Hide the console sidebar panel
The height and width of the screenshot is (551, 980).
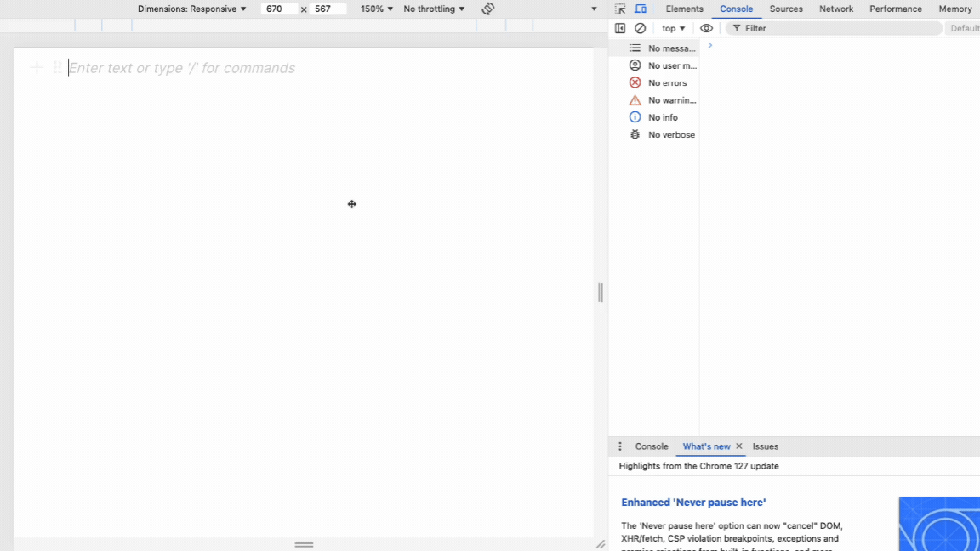coord(620,28)
